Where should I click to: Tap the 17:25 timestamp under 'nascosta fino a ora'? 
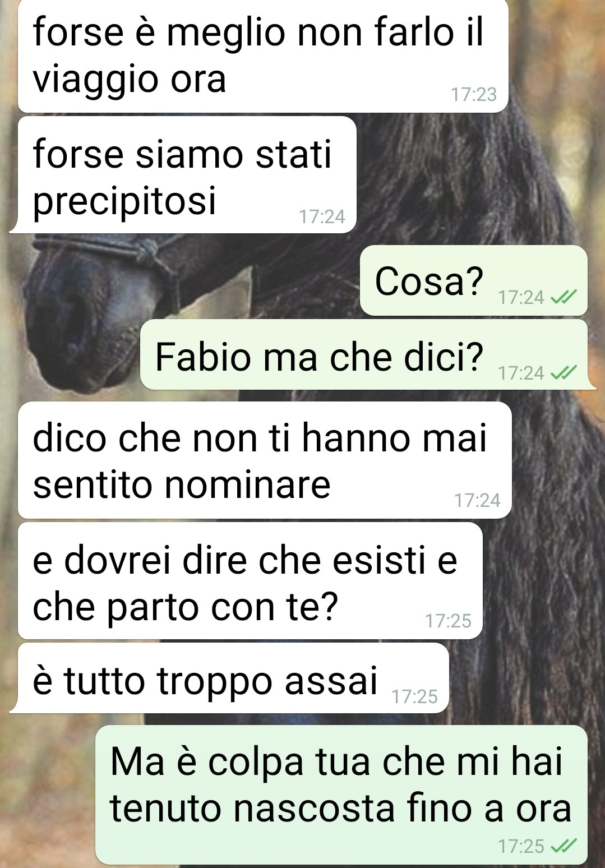(521, 846)
